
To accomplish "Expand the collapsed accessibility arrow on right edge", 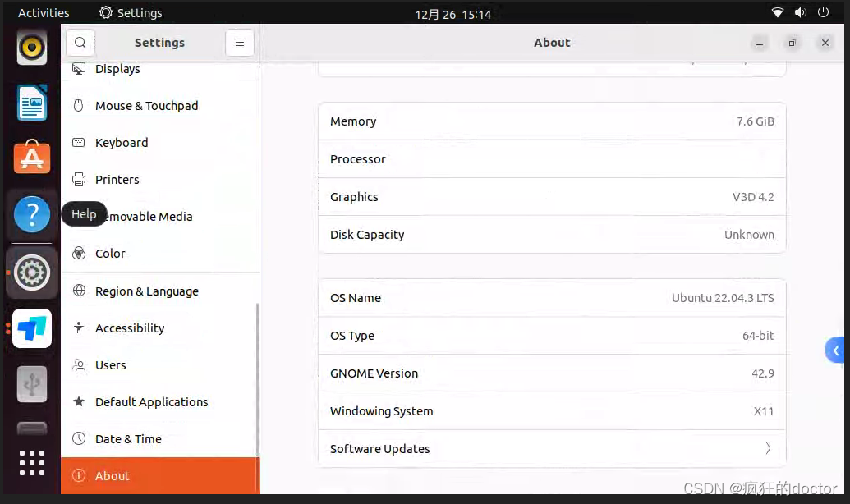I will point(836,349).
